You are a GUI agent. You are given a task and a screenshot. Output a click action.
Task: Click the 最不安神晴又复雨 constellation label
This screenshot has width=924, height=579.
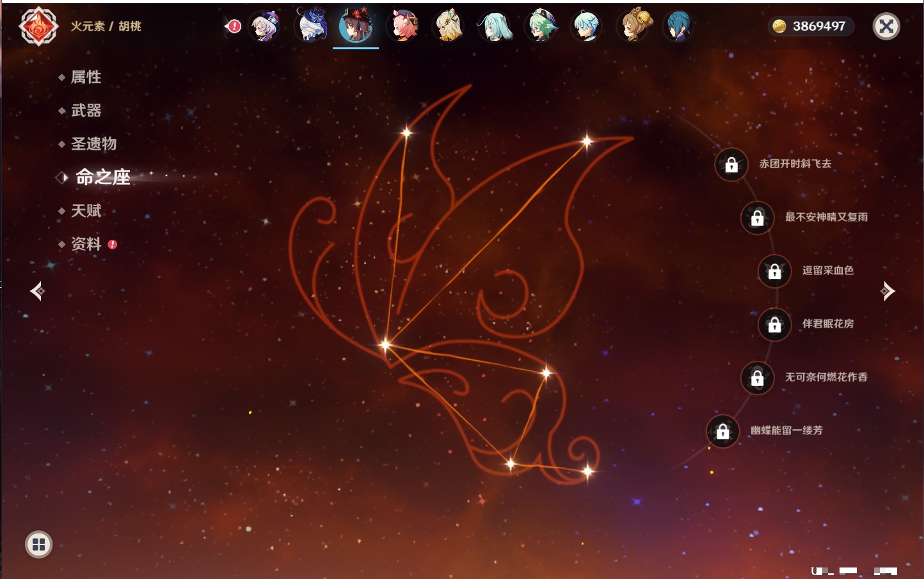tap(826, 217)
